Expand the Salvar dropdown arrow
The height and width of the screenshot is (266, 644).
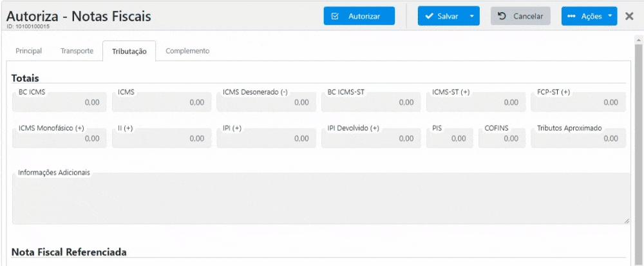(x=472, y=16)
